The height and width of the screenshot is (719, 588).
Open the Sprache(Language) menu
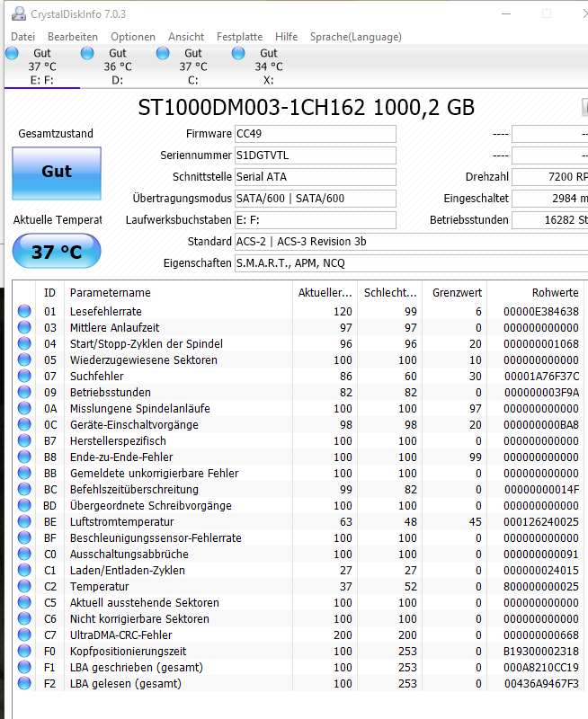(x=355, y=37)
